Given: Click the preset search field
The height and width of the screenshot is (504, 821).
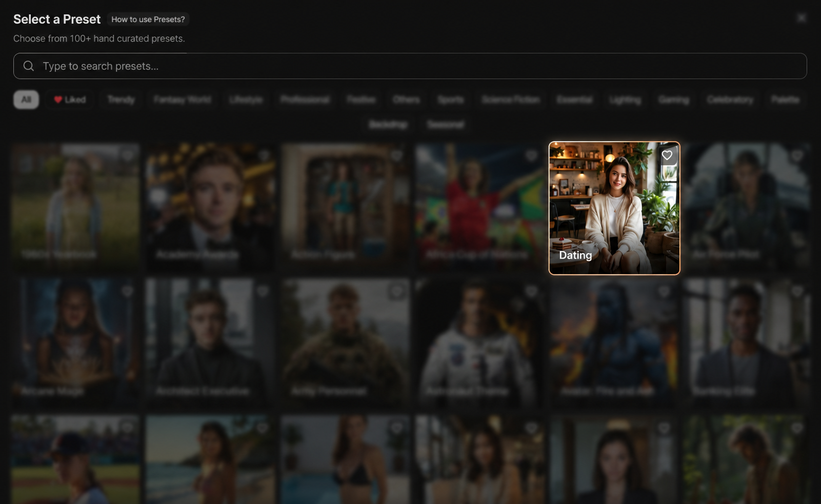Looking at the screenshot, I should point(410,66).
